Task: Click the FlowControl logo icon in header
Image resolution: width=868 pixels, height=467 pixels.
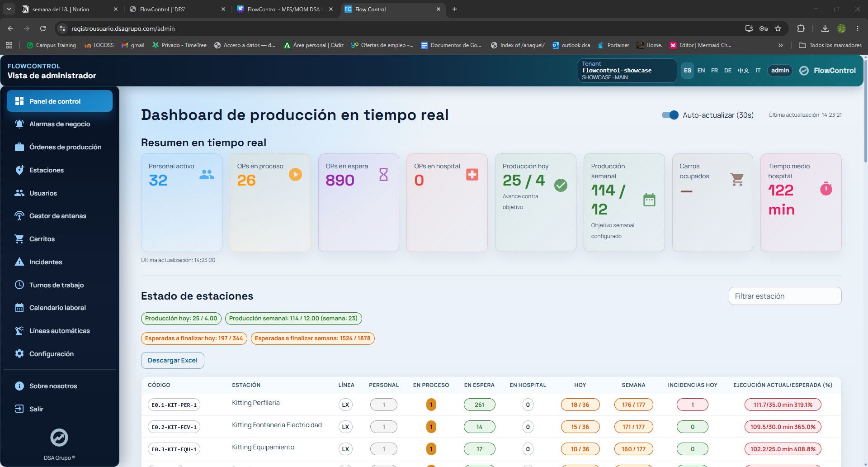Action: click(x=804, y=71)
